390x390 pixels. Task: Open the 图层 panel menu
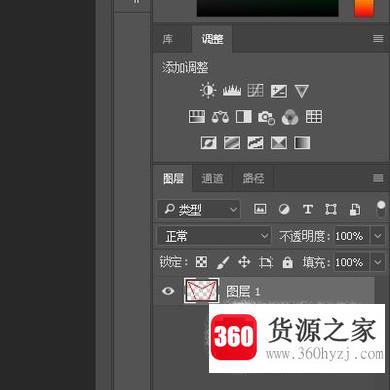point(378,178)
